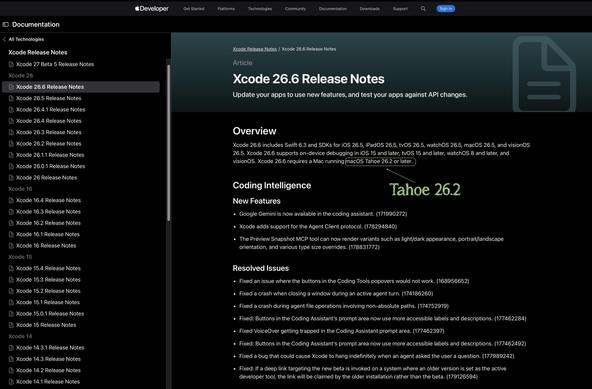592x389 pixels.
Task: Open the Platforms menu item
Action: click(x=226, y=9)
